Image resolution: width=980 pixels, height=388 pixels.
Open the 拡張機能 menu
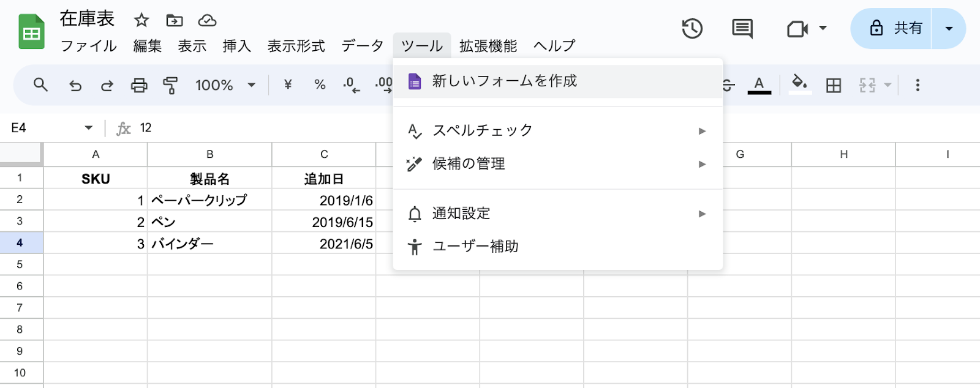[488, 46]
